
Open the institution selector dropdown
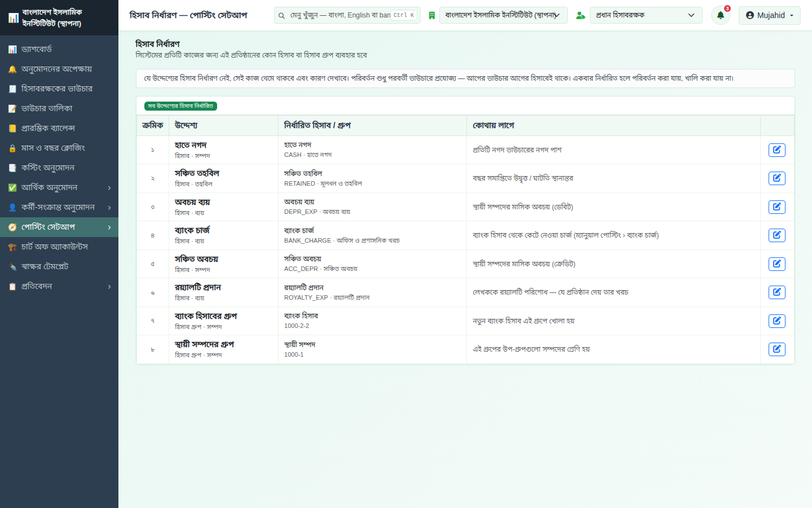(504, 15)
